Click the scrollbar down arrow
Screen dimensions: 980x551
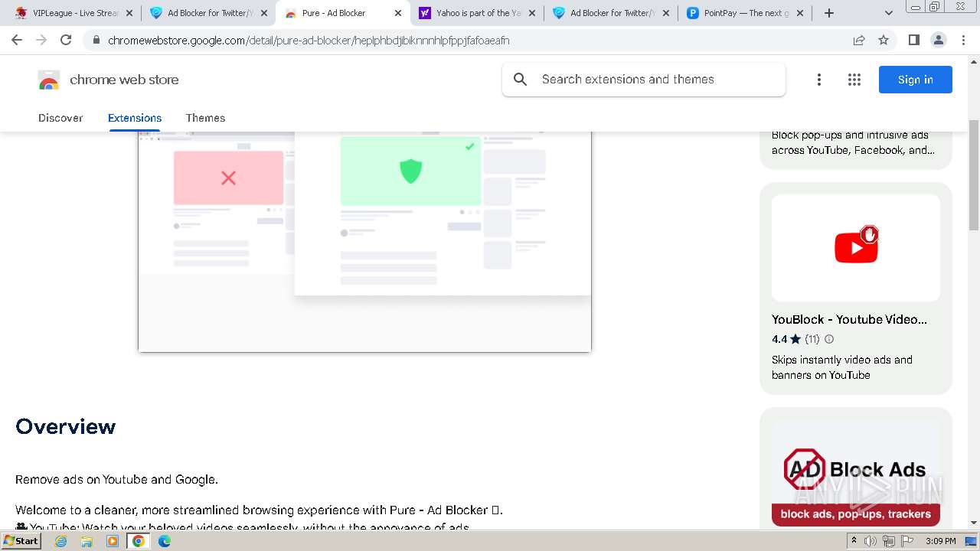click(974, 522)
